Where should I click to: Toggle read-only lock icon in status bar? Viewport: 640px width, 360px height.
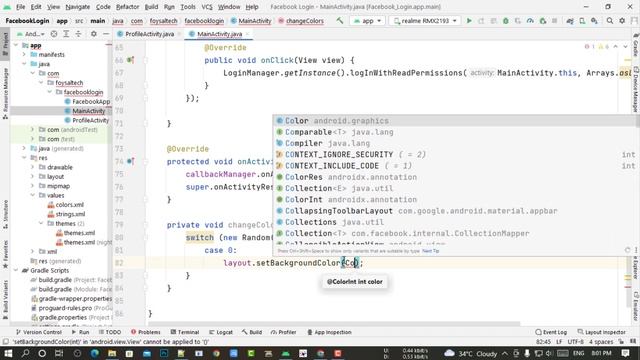pyautogui.click(x=621, y=342)
